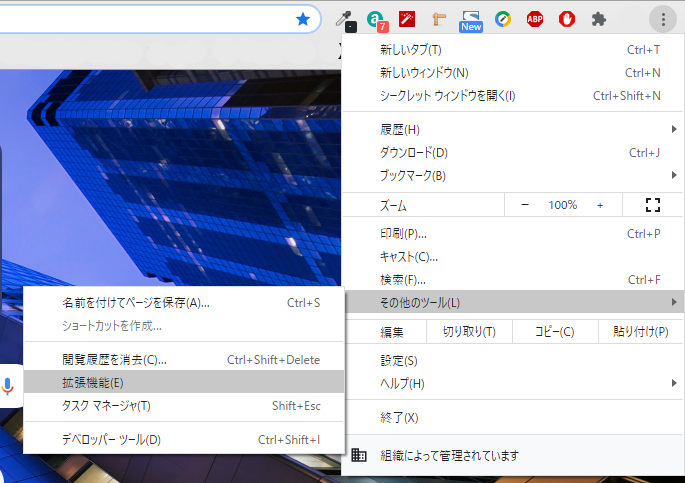Click the three-dot Chrome menu button
The width and height of the screenshot is (685, 483).
pyautogui.click(x=663, y=19)
